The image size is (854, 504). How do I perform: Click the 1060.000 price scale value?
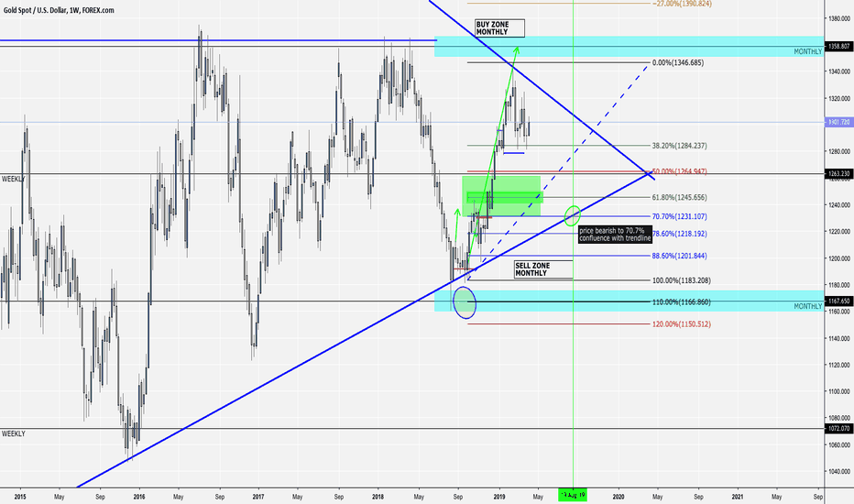(x=839, y=444)
